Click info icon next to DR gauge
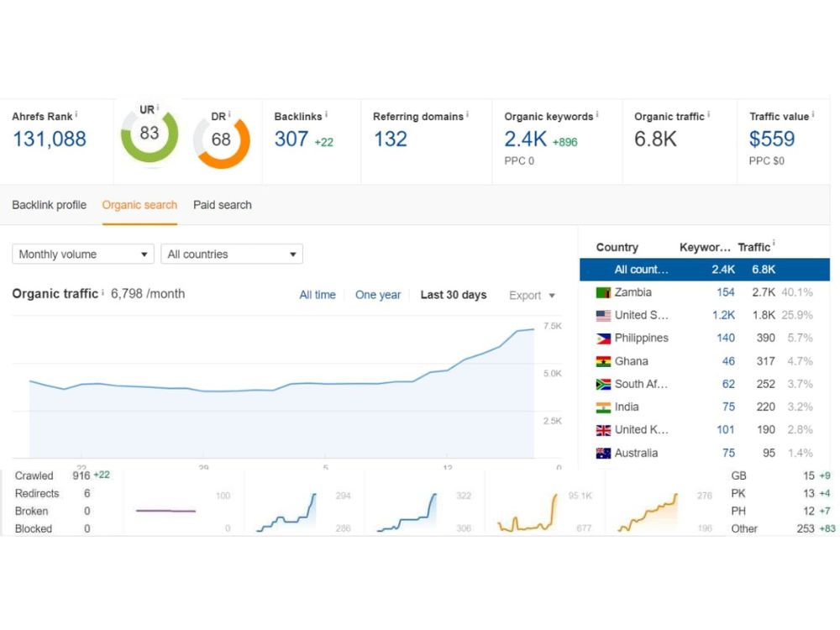 pos(229,114)
